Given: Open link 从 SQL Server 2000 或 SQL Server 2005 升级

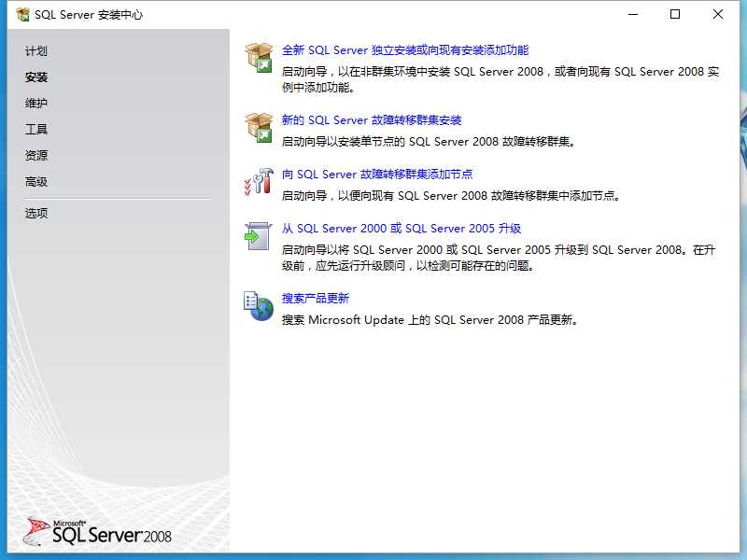Looking at the screenshot, I should point(402,228).
